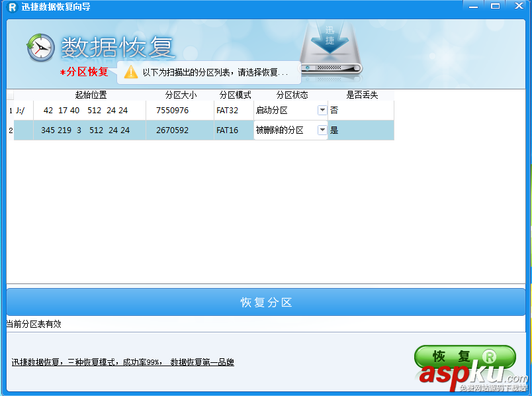Click the clock-style data recovery logo
532x396 pixels.
point(40,48)
